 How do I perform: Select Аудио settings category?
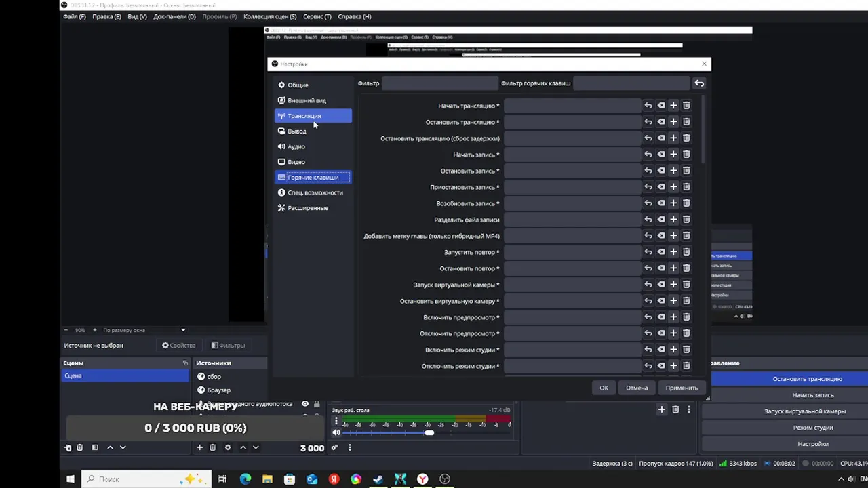click(x=313, y=146)
